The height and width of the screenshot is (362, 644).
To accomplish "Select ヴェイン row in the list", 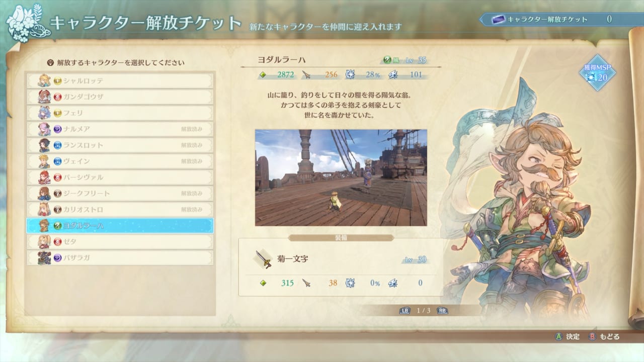I will pyautogui.click(x=120, y=161).
